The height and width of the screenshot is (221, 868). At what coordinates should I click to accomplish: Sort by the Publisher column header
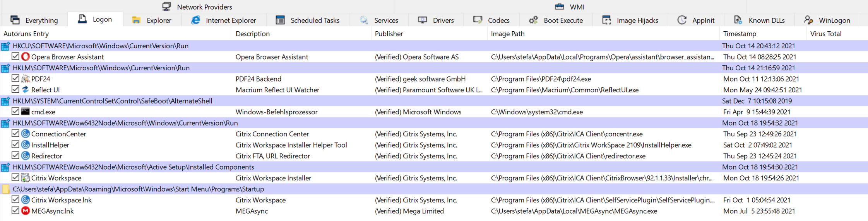[389, 34]
